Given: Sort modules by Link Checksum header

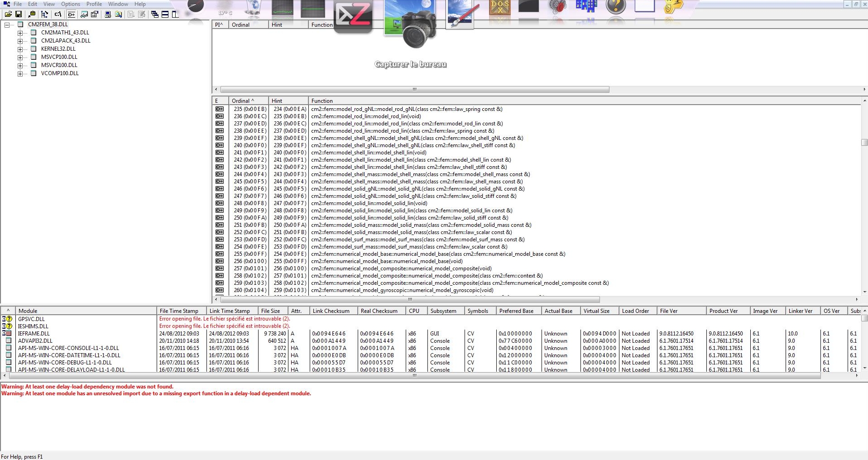Looking at the screenshot, I should pos(334,311).
